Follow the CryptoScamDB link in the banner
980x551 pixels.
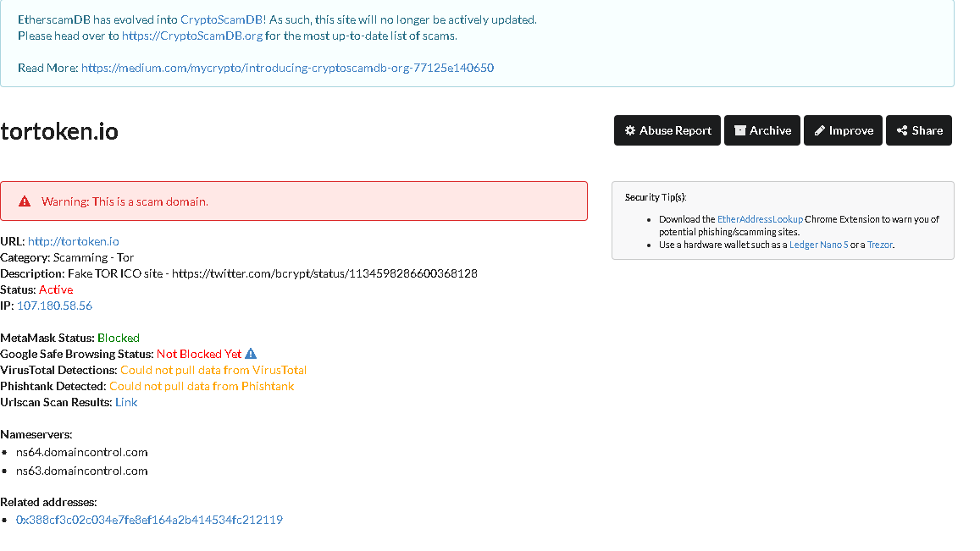(x=221, y=20)
